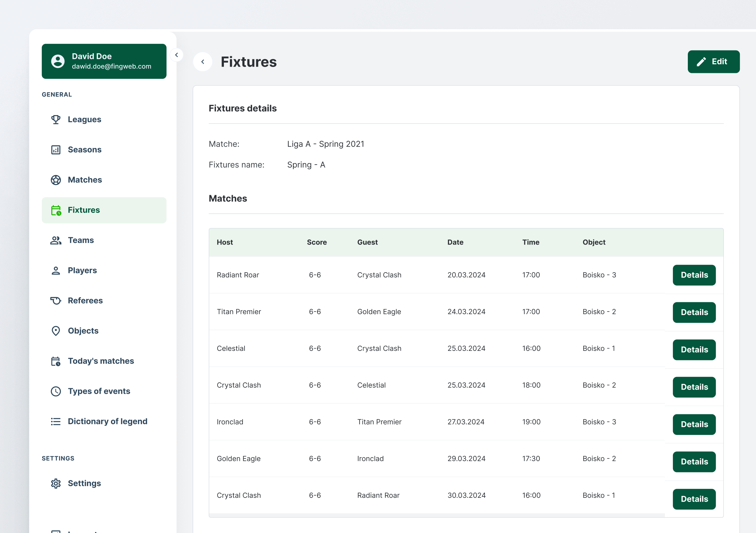Click the Date column header
756x533 pixels.
455,242
